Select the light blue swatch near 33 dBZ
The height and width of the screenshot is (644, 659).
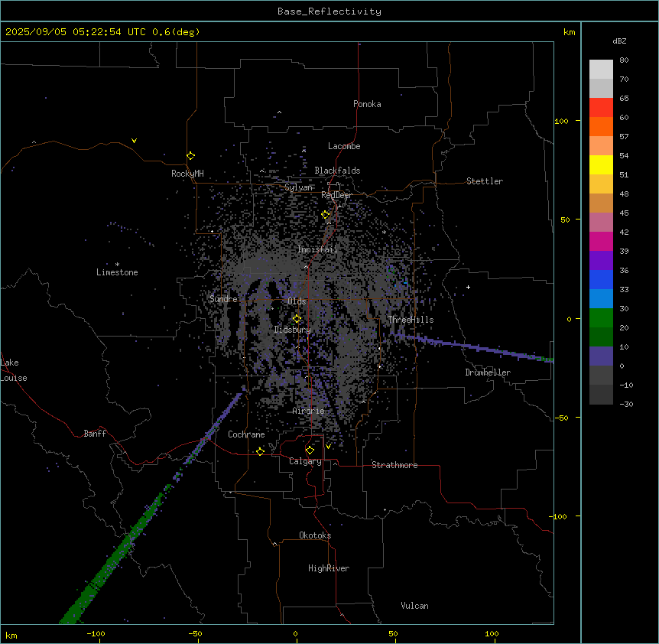click(601, 298)
